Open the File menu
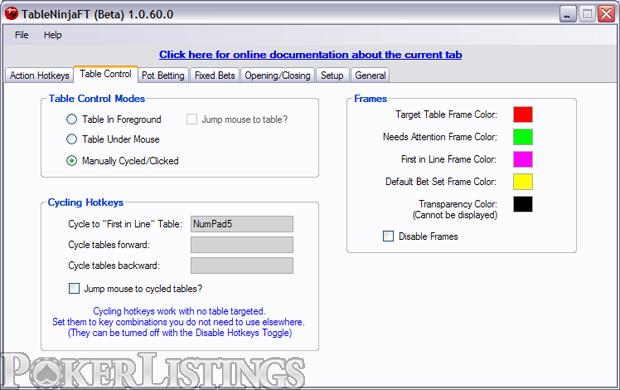 [x=21, y=35]
